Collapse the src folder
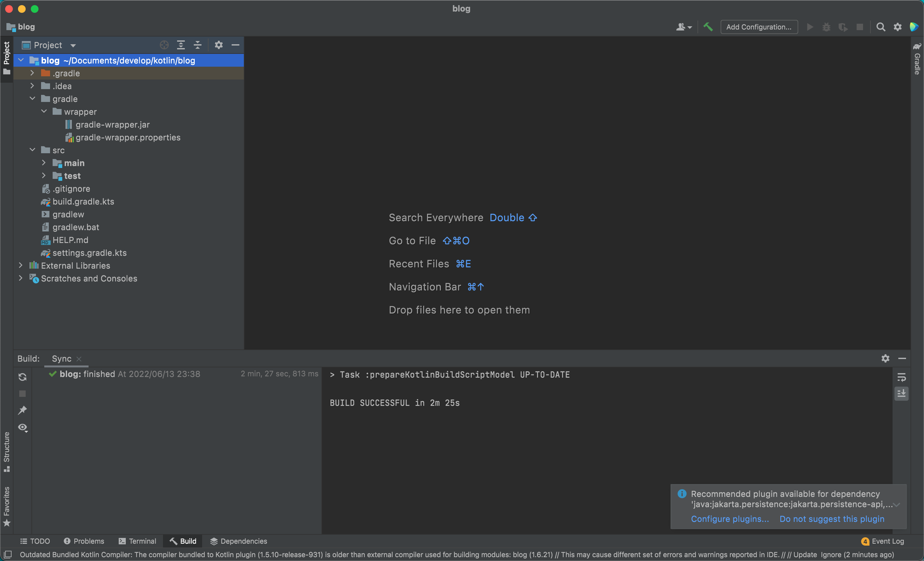The width and height of the screenshot is (924, 561). 32,150
